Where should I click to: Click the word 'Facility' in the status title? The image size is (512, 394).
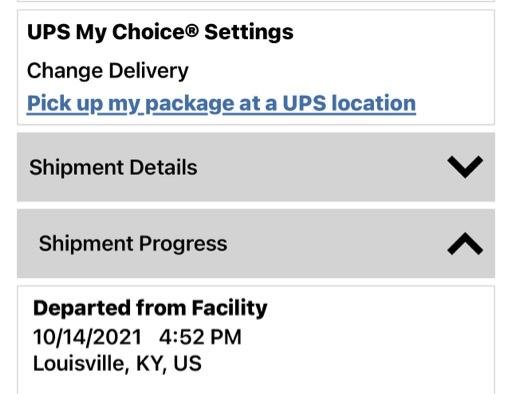[229, 308]
